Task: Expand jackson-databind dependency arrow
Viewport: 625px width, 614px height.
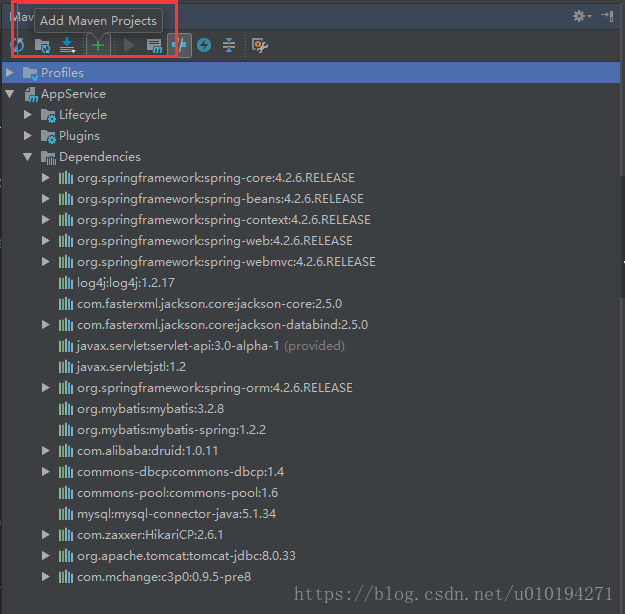Action: click(46, 325)
